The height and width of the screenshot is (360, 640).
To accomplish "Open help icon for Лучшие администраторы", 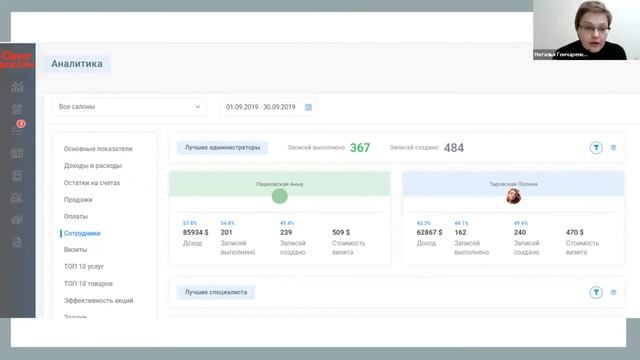I will tap(613, 148).
